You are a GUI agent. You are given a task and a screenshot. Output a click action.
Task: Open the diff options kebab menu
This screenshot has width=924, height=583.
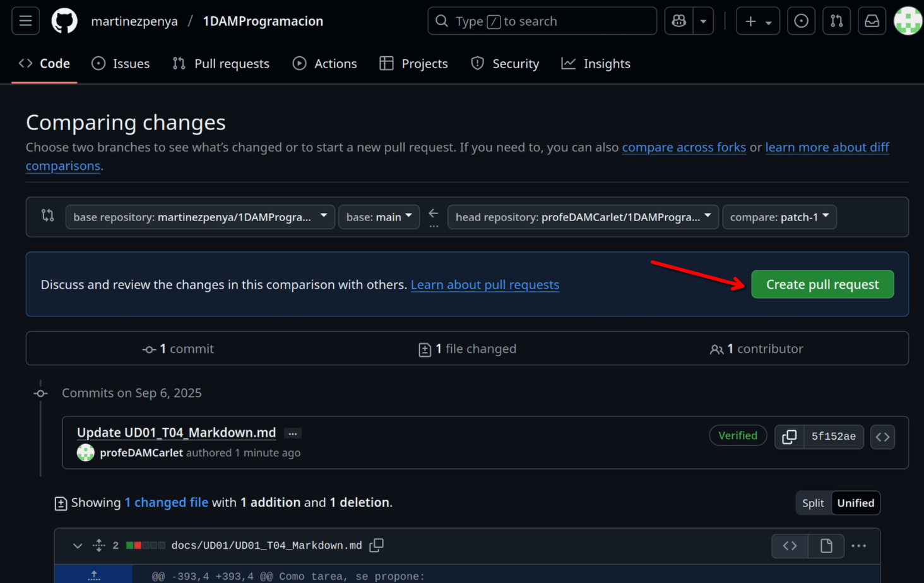coord(859,546)
